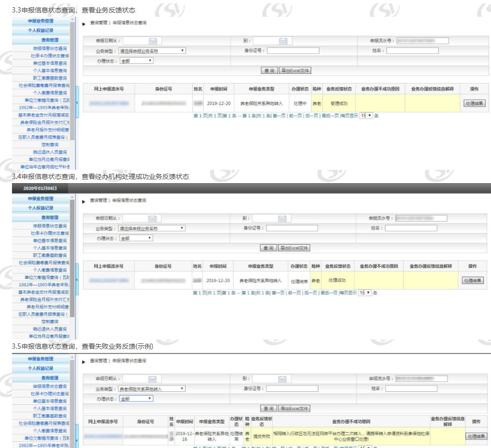Viewport: 491px width, 448px height.
Task: Open 业务类型 dropdown showing 养老保险关系异地转入
Action: 152,389
